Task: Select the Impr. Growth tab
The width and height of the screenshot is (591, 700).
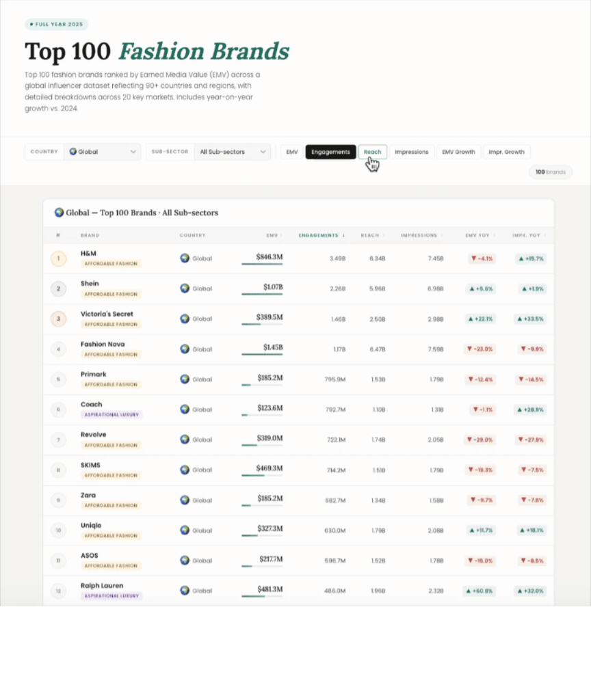Action: tap(507, 152)
